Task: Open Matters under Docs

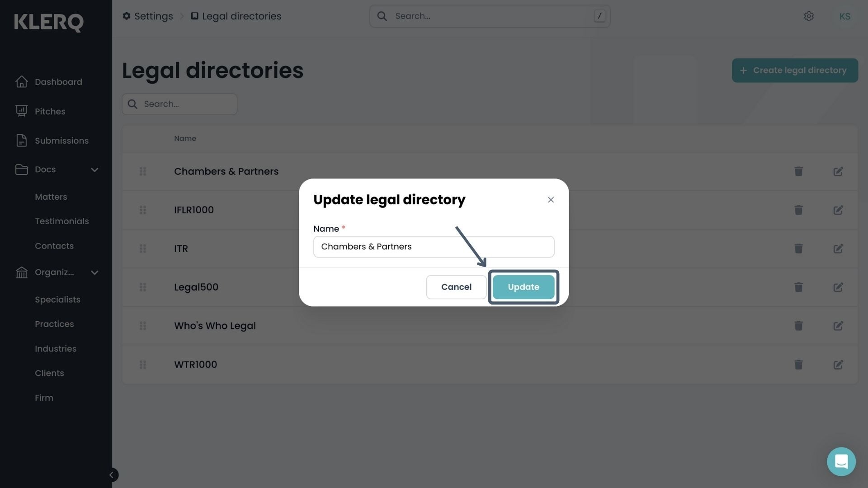Action: click(x=51, y=197)
